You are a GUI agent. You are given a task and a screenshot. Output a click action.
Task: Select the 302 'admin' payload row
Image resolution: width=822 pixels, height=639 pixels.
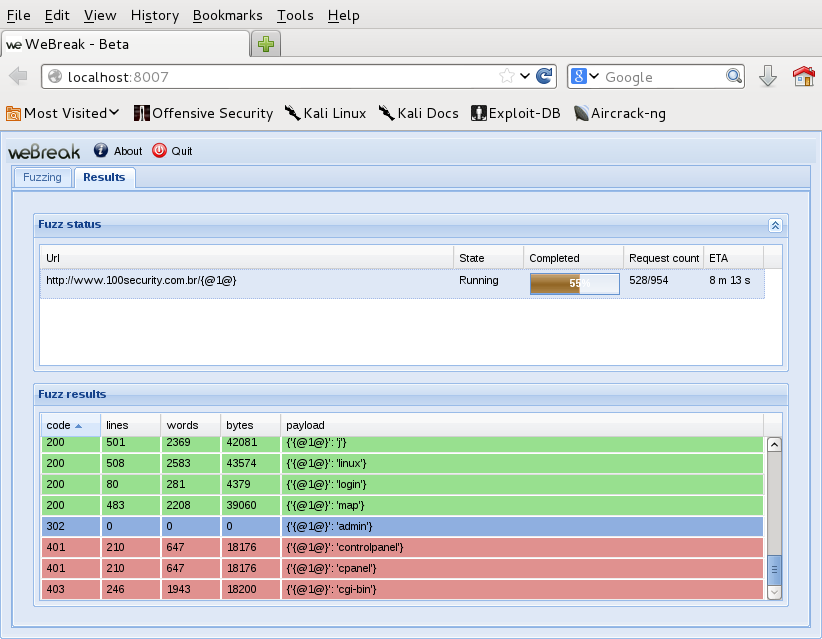[x=402, y=526]
